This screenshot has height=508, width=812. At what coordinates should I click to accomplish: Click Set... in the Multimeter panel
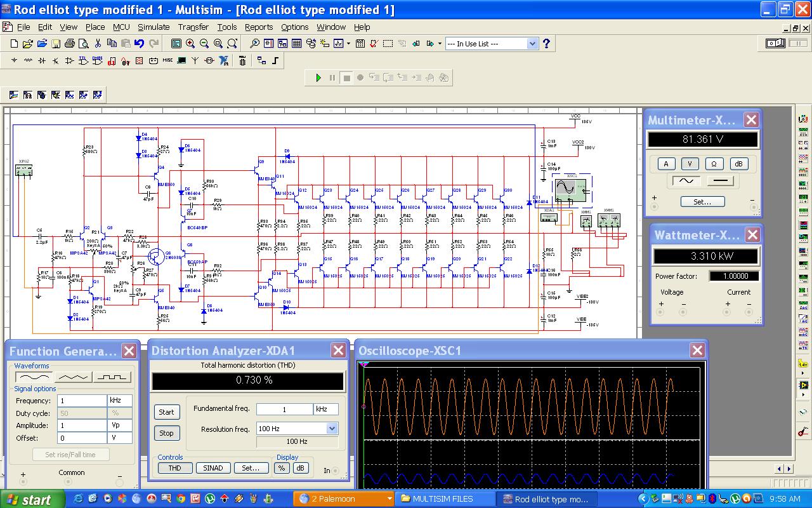(x=702, y=201)
